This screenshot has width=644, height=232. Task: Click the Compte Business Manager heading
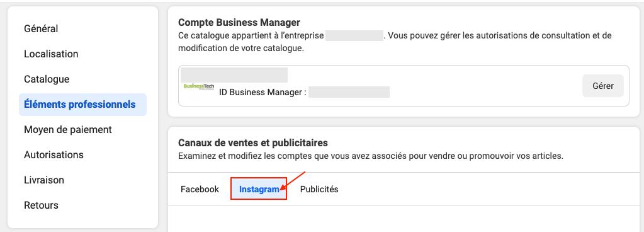click(x=239, y=22)
